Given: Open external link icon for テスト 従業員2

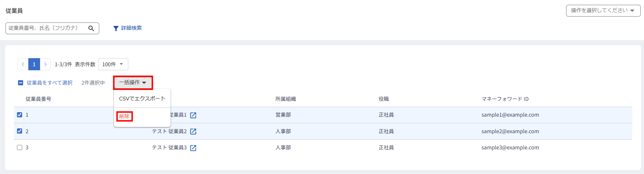Looking at the screenshot, I should pos(193,131).
